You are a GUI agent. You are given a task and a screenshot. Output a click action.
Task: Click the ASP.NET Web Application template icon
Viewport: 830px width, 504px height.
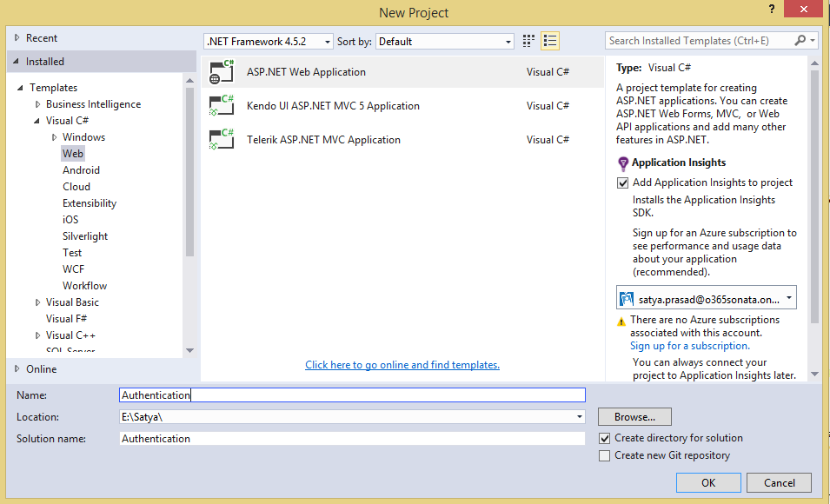point(222,72)
